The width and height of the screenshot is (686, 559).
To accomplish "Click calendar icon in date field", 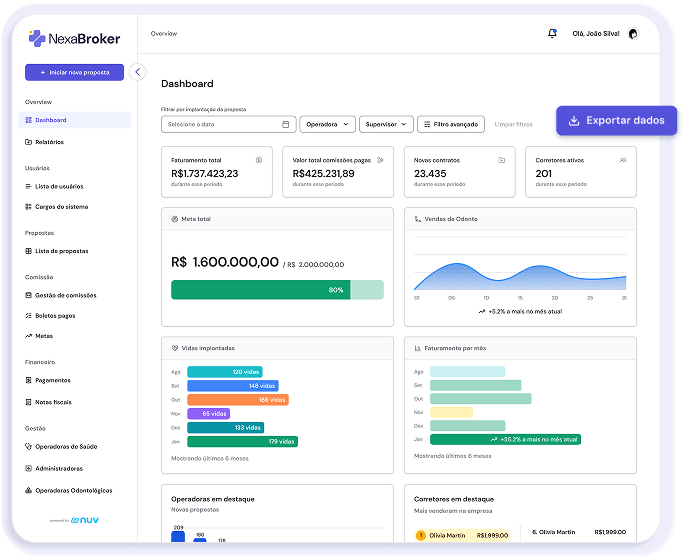I will click(286, 125).
